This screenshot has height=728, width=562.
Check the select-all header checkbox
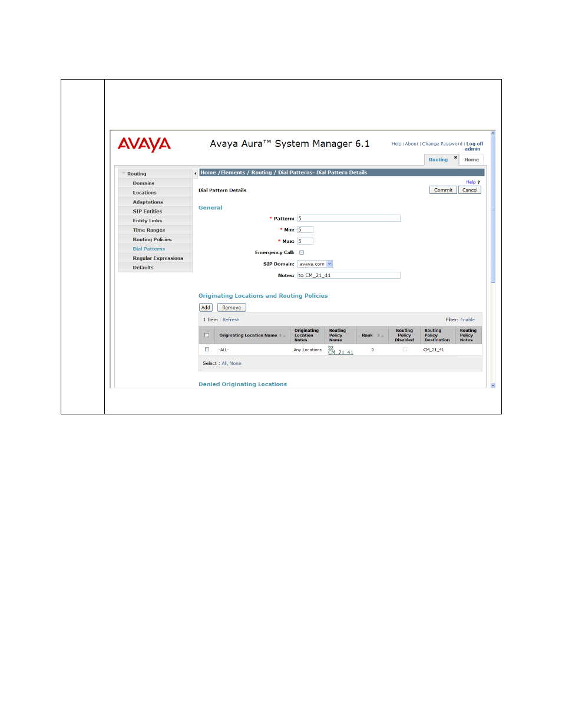point(207,335)
